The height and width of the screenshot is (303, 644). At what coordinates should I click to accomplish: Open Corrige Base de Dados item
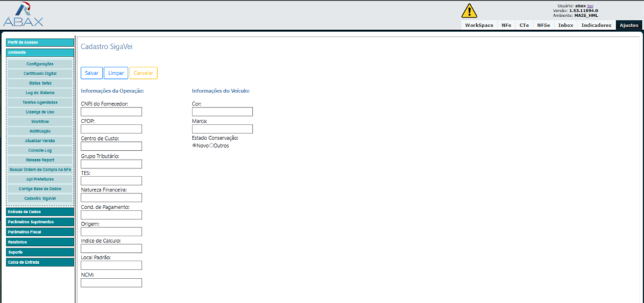point(40,189)
